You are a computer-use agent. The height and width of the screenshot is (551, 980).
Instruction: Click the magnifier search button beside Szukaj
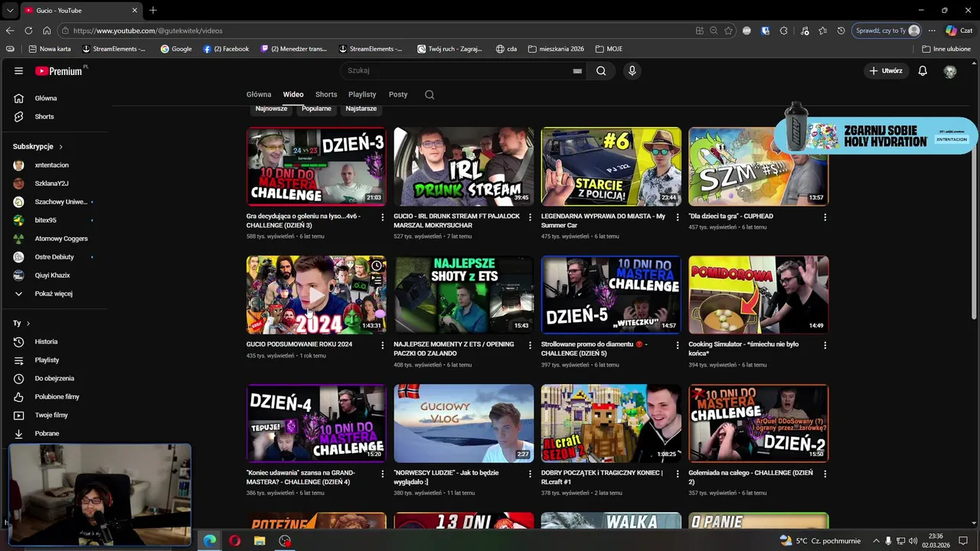tap(601, 70)
